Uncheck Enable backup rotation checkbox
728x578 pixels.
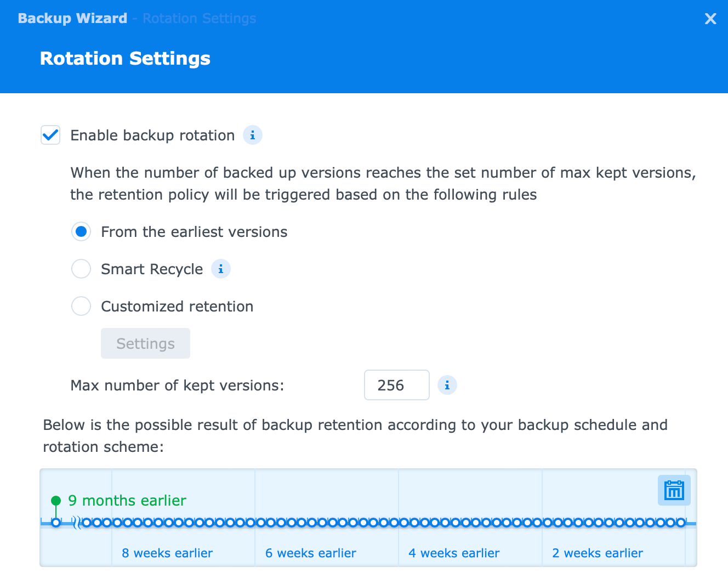pyautogui.click(x=50, y=135)
